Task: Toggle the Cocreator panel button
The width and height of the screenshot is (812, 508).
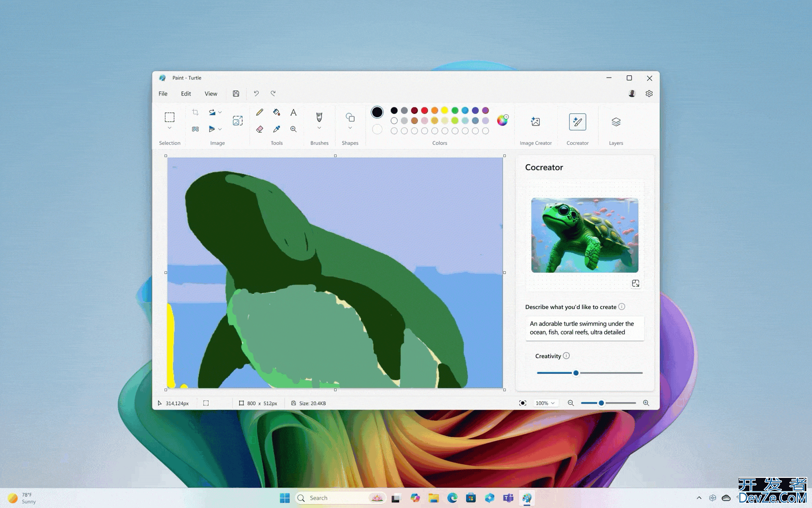Action: point(578,122)
